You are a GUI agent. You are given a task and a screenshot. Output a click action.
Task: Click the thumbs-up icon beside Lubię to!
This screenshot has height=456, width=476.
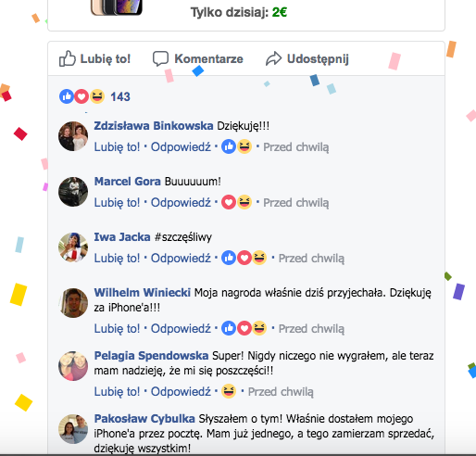[x=68, y=58]
